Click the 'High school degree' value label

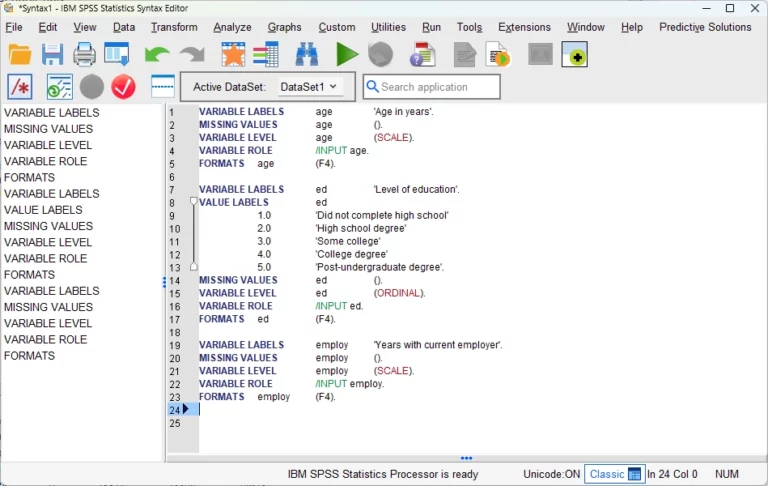[x=360, y=228]
